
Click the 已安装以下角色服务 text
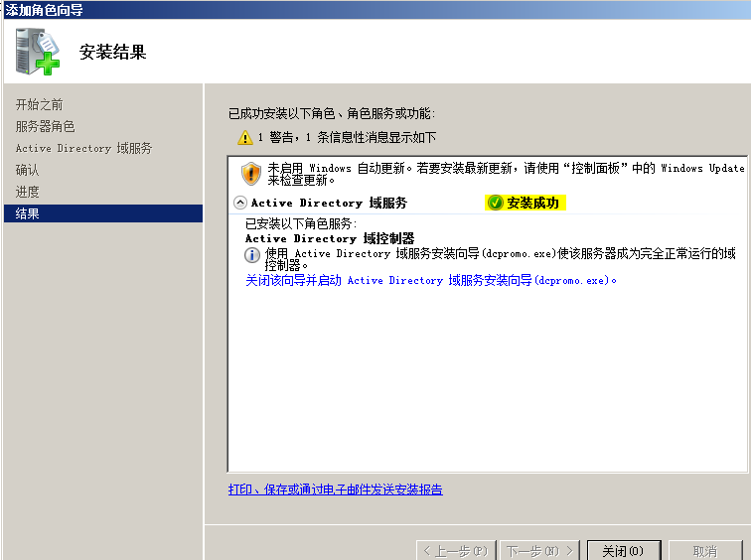coord(301,223)
